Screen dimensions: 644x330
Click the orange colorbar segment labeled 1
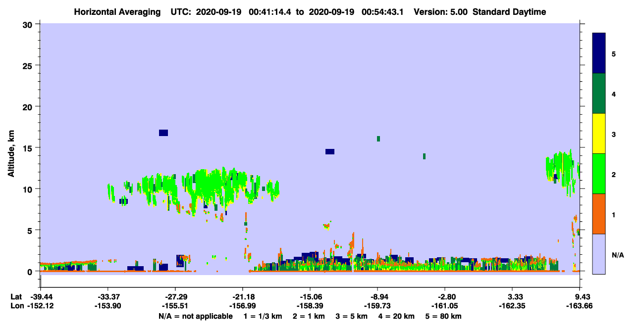(x=599, y=214)
